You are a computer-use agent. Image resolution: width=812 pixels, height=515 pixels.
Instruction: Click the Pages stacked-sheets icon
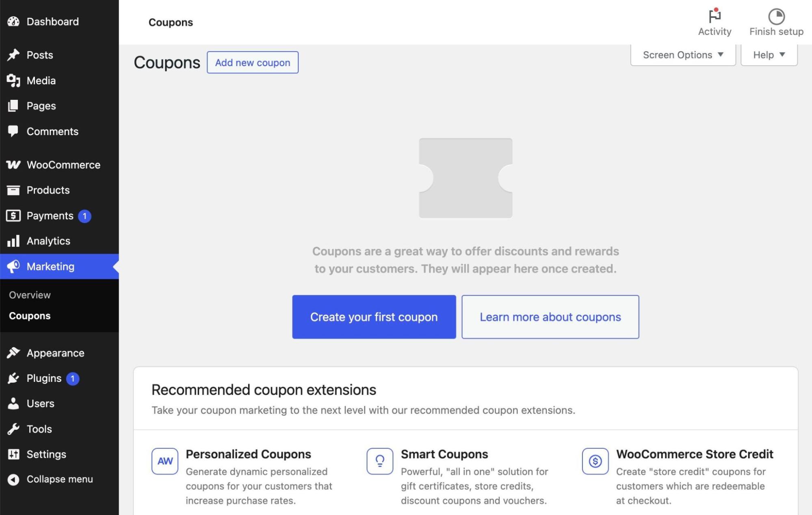[13, 106]
